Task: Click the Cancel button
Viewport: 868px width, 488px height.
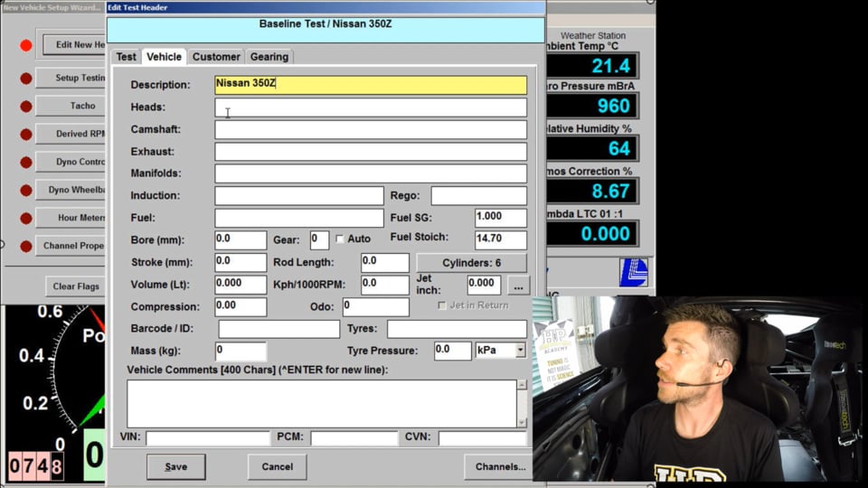Action: [x=278, y=467]
